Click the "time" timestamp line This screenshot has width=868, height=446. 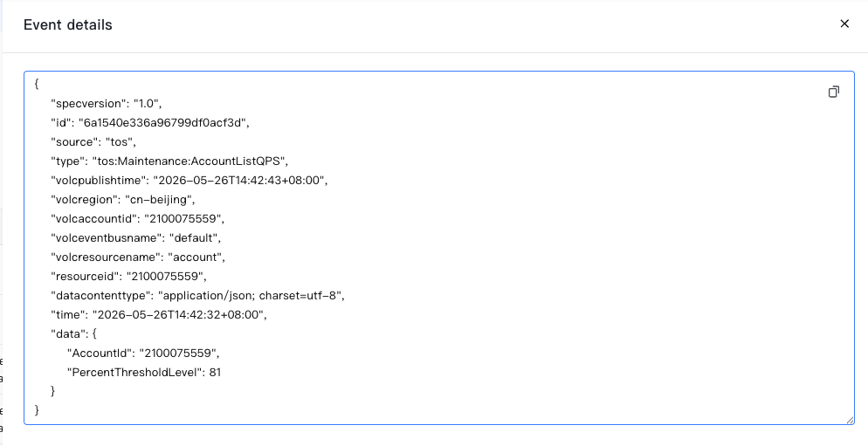pyautogui.click(x=159, y=315)
